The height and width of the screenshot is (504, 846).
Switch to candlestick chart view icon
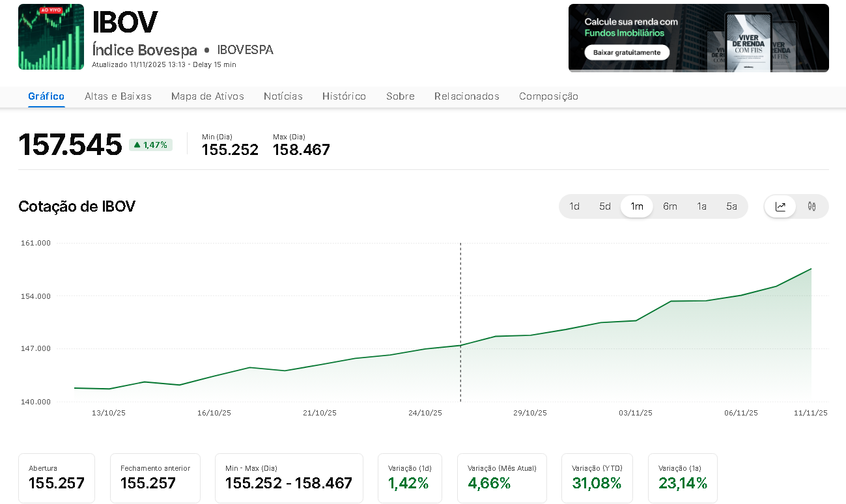(x=811, y=206)
